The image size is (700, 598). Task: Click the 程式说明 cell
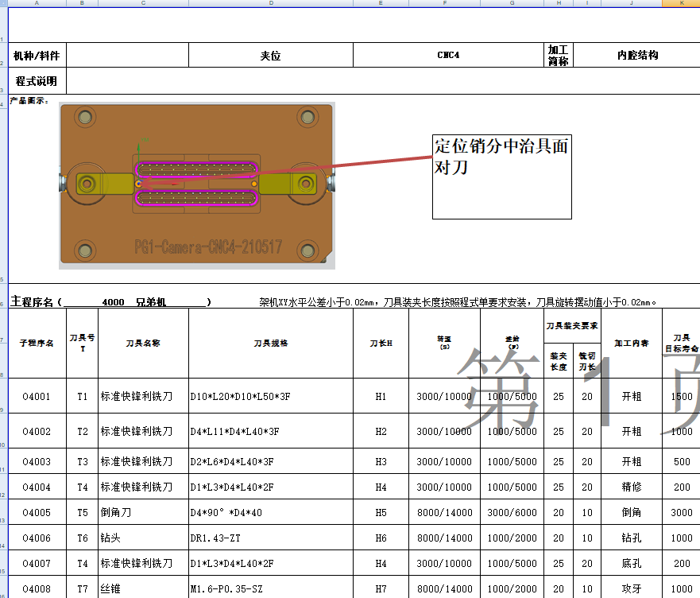(x=36, y=80)
